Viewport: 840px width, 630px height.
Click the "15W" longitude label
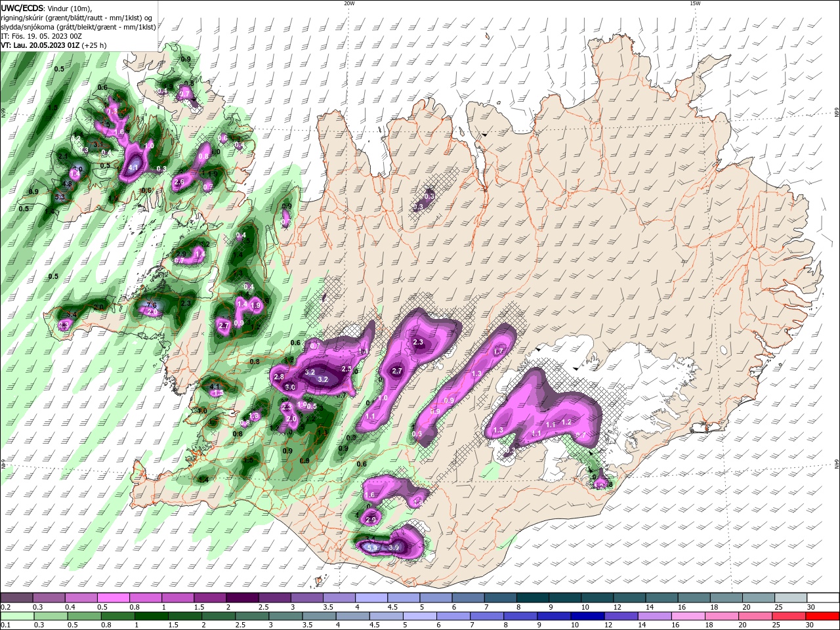pyautogui.click(x=695, y=3)
